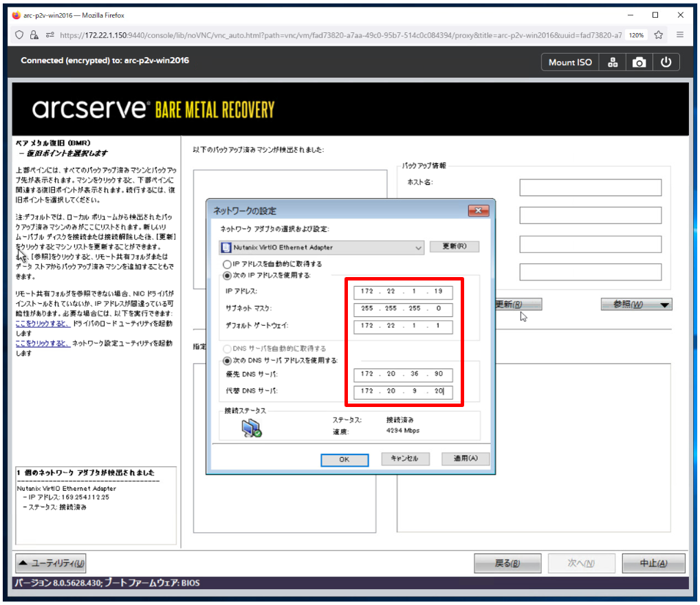Click the Mount ISO button

570,63
